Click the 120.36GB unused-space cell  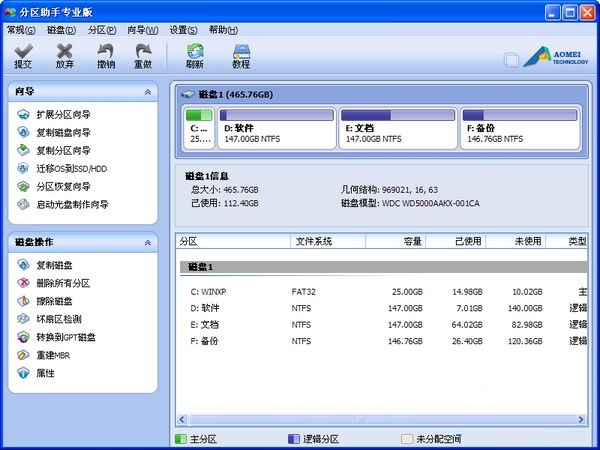click(525, 341)
